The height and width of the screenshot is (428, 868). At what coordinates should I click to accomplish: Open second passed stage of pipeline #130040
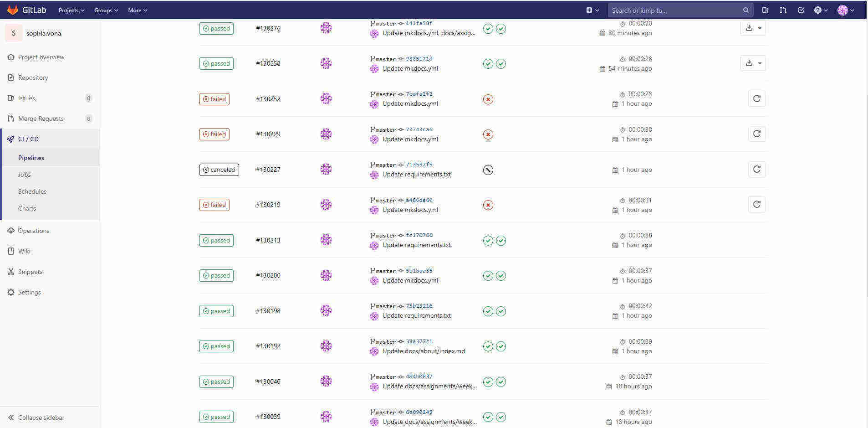pos(501,382)
